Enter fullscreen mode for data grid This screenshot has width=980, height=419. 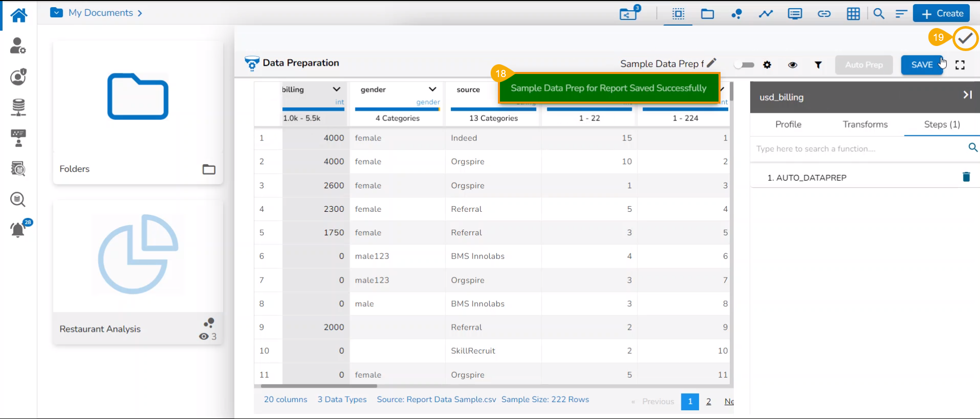(960, 65)
